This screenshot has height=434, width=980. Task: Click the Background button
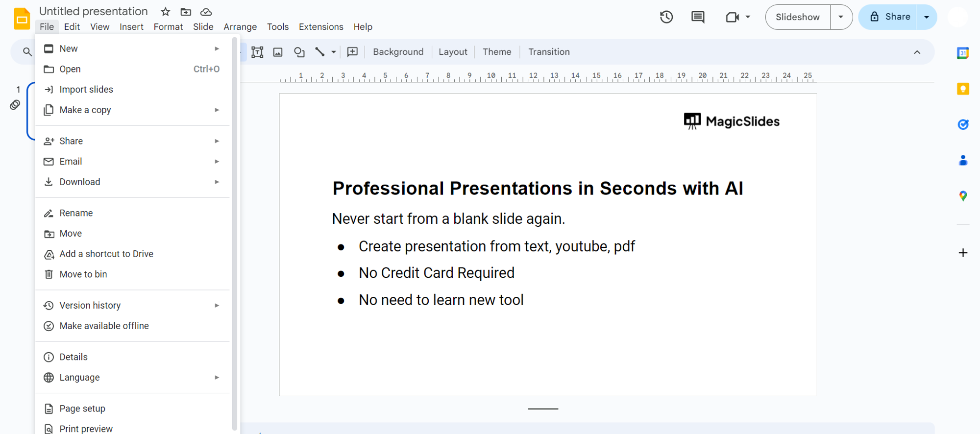click(398, 52)
